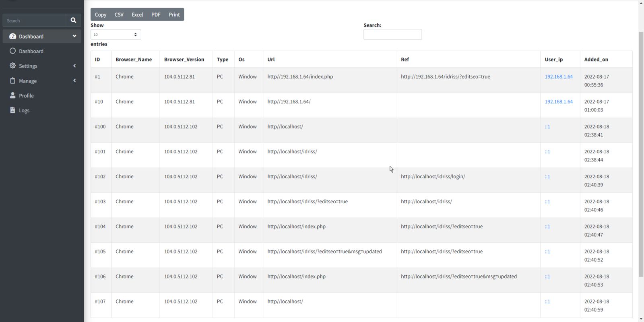
Task: Click the page vertical scrollbar
Action: click(x=641, y=153)
